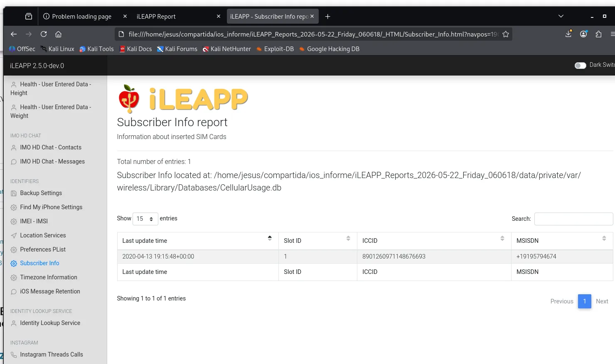Open Find My iPhone Settings
The width and height of the screenshot is (615, 364).
(x=46, y=207)
